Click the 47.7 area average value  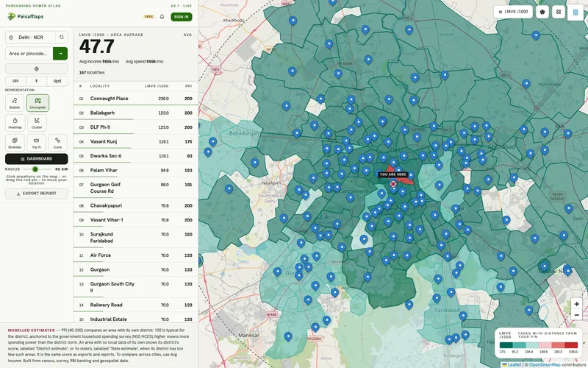point(97,47)
